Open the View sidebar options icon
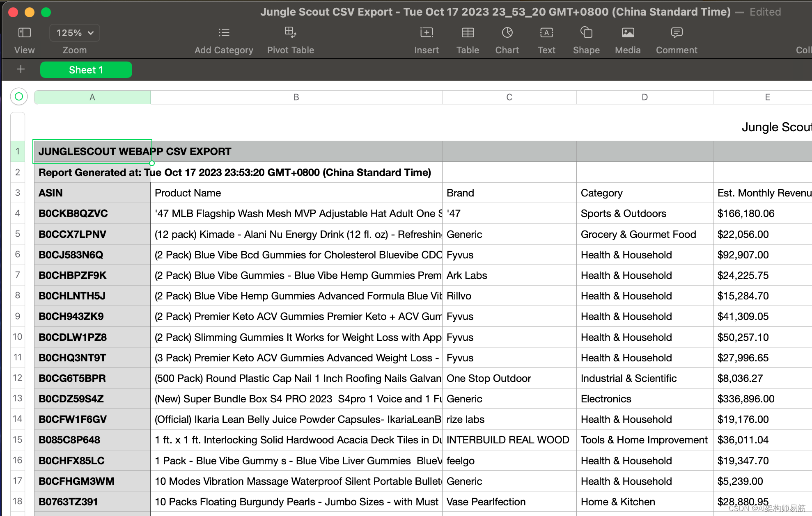The height and width of the screenshot is (516, 812). click(25, 32)
